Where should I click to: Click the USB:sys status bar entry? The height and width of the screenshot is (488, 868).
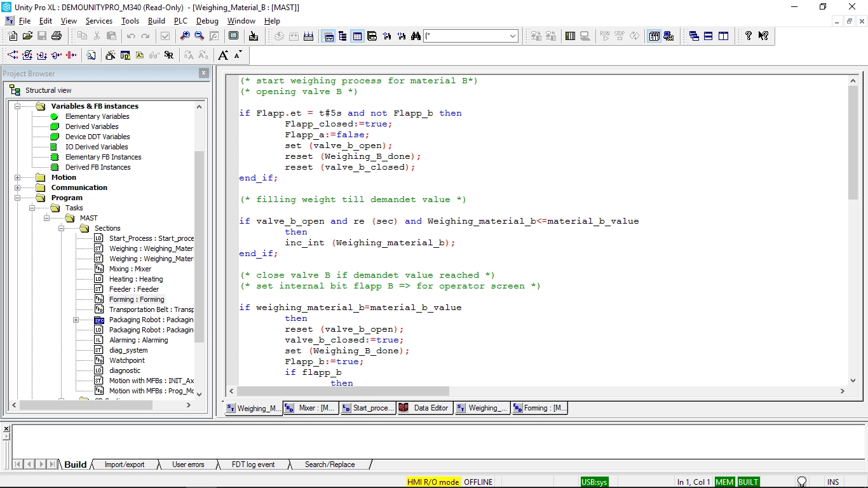coord(594,482)
